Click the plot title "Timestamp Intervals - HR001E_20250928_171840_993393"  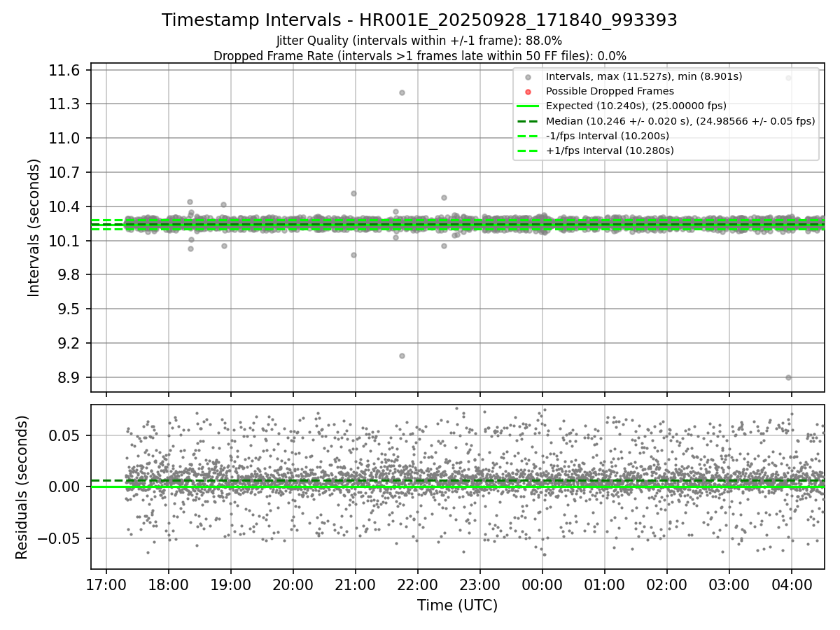click(419, 20)
